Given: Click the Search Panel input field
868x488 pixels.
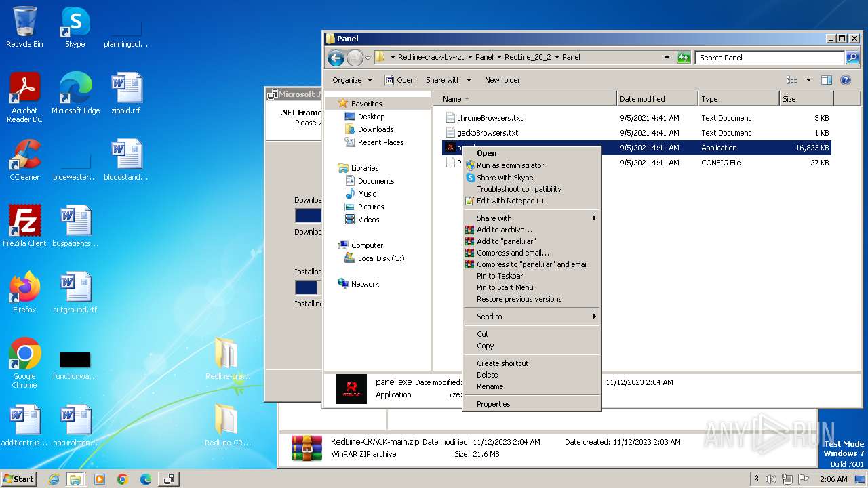Looking at the screenshot, I should [770, 58].
